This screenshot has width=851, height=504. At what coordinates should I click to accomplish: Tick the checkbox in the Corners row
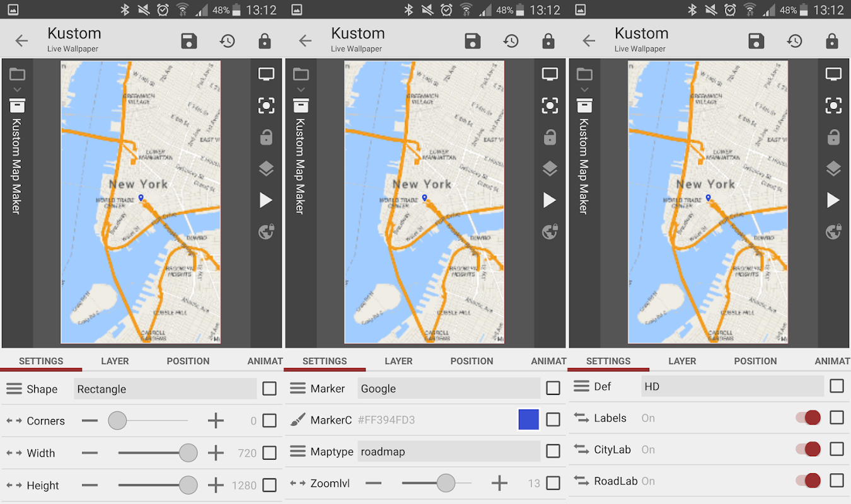tap(269, 420)
